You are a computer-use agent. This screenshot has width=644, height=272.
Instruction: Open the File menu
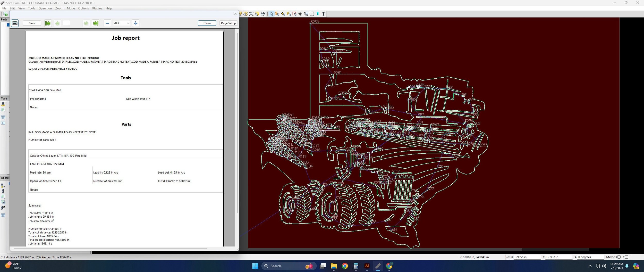[x=4, y=8]
